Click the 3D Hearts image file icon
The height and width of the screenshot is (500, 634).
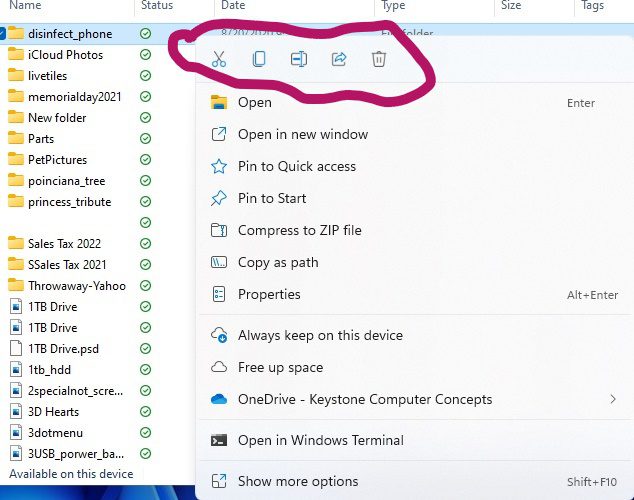tap(16, 411)
